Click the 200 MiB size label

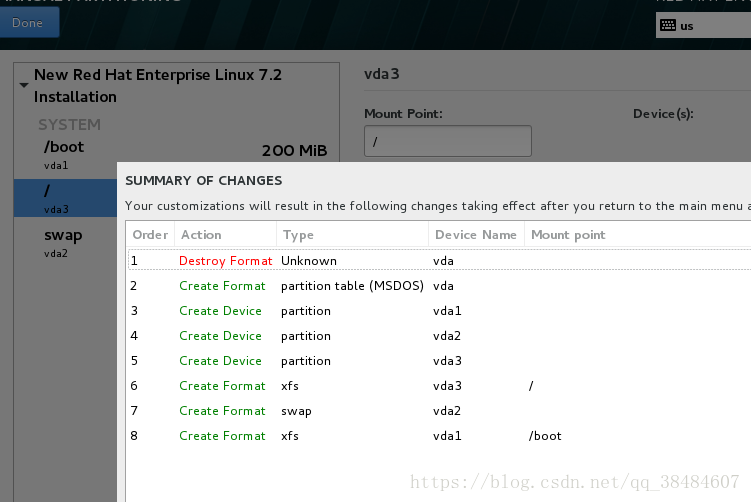click(294, 150)
